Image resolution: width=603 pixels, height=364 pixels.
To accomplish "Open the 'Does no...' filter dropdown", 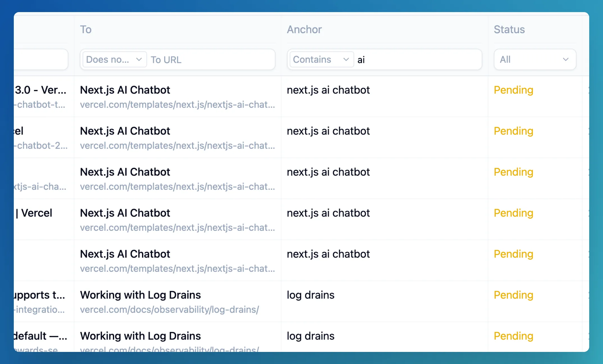I will click(113, 59).
